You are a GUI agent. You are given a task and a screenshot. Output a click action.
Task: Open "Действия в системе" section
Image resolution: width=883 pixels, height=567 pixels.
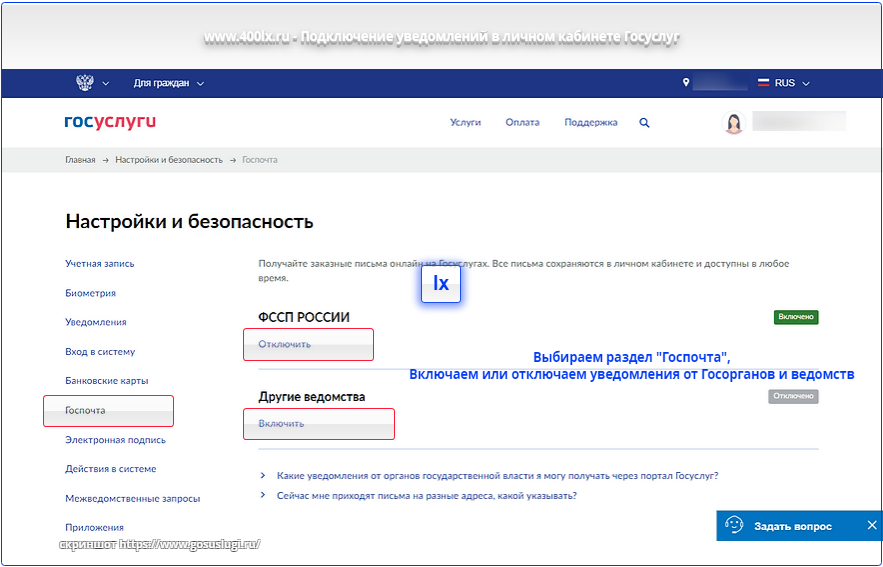coord(110,468)
